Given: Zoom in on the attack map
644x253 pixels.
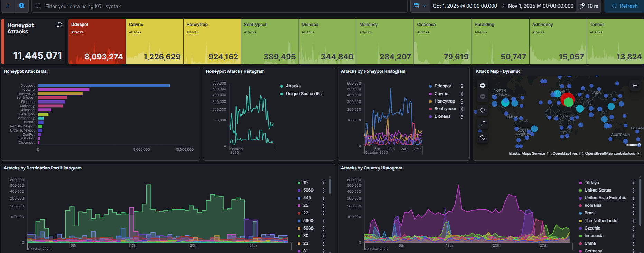Looking at the screenshot, I should [483, 86].
